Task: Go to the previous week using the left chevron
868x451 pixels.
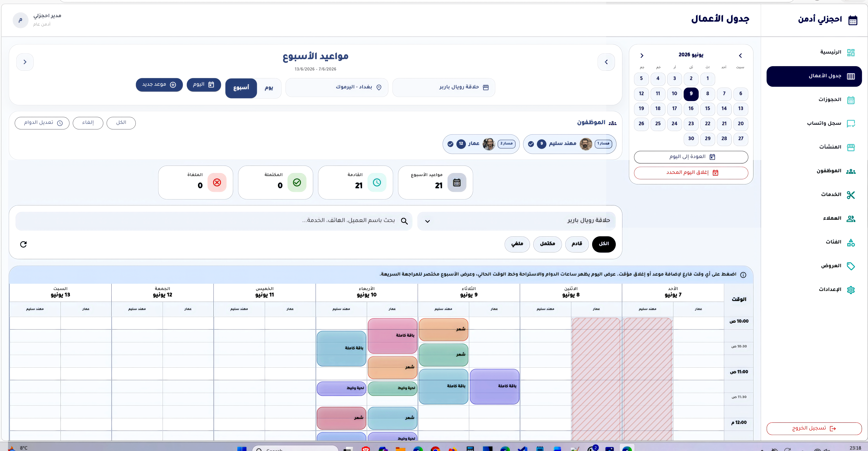Action: [x=606, y=62]
